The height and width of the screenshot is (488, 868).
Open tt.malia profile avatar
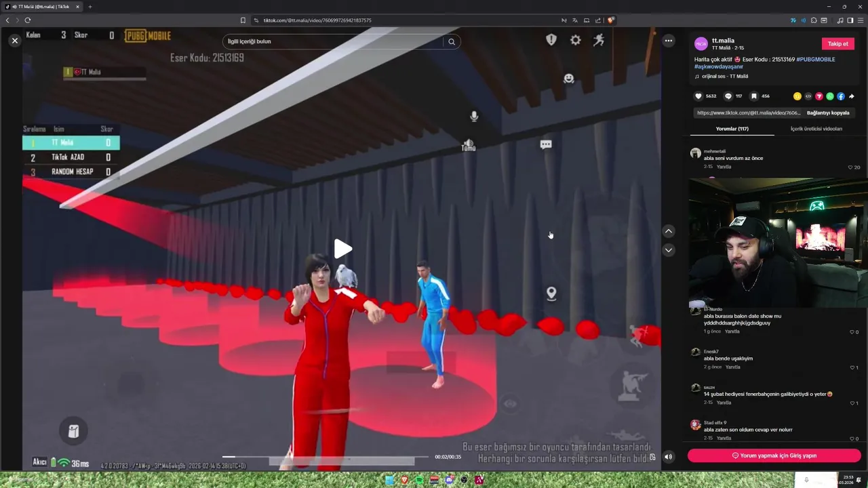pos(701,44)
